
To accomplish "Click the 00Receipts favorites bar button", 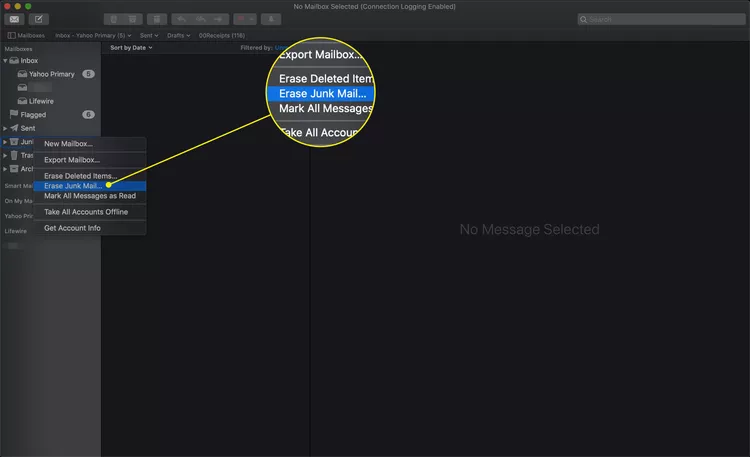I will click(x=221, y=35).
